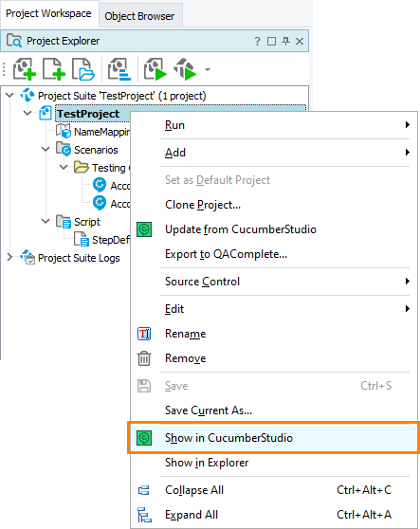This screenshot has width=420, height=529.
Task: Select the Script tree item
Action: (x=86, y=222)
